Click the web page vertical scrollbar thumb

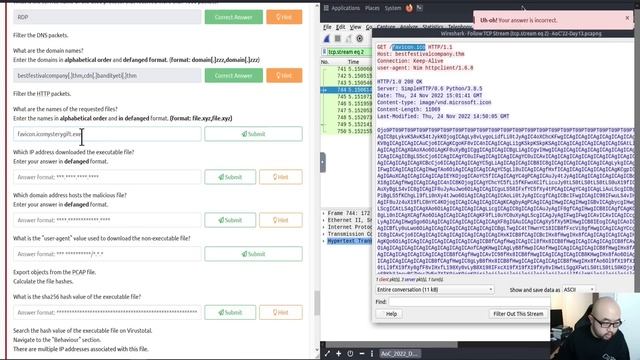(316, 302)
